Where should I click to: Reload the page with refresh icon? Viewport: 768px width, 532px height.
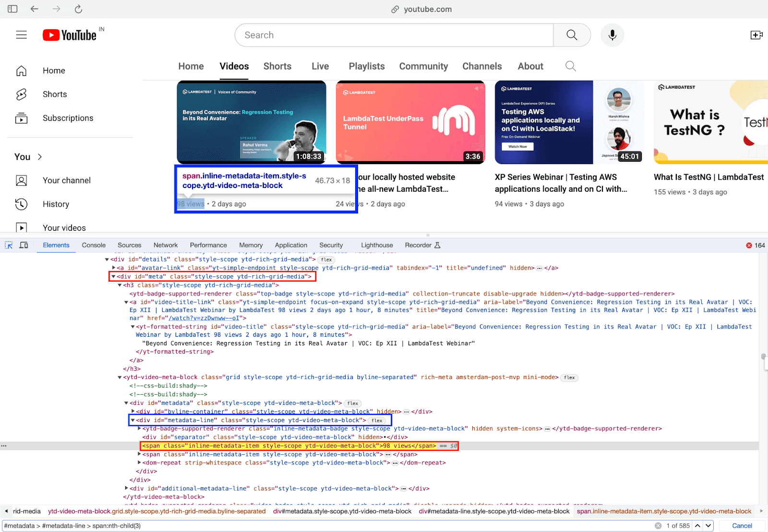point(79,9)
